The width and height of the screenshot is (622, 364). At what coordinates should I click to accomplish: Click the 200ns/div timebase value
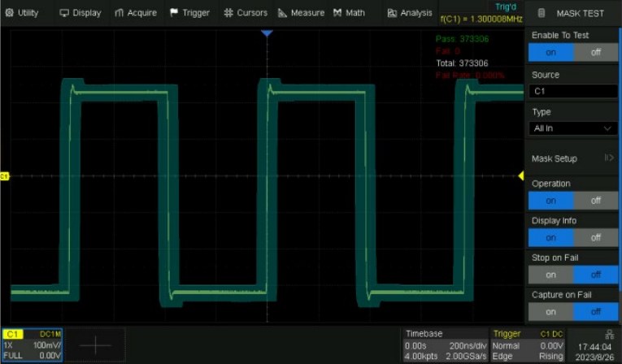pos(468,346)
